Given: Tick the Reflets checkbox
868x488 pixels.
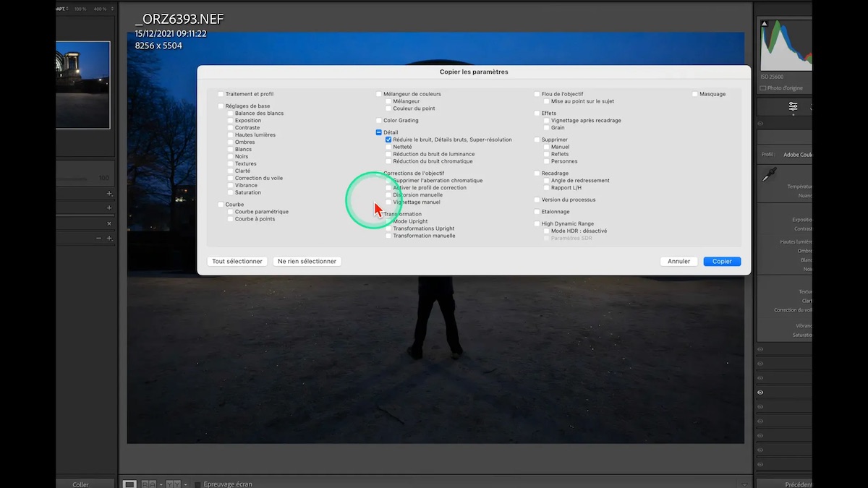Looking at the screenshot, I should click(546, 154).
